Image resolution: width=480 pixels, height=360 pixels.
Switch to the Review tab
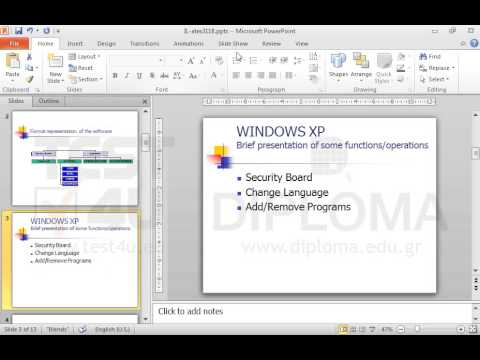tap(272, 44)
